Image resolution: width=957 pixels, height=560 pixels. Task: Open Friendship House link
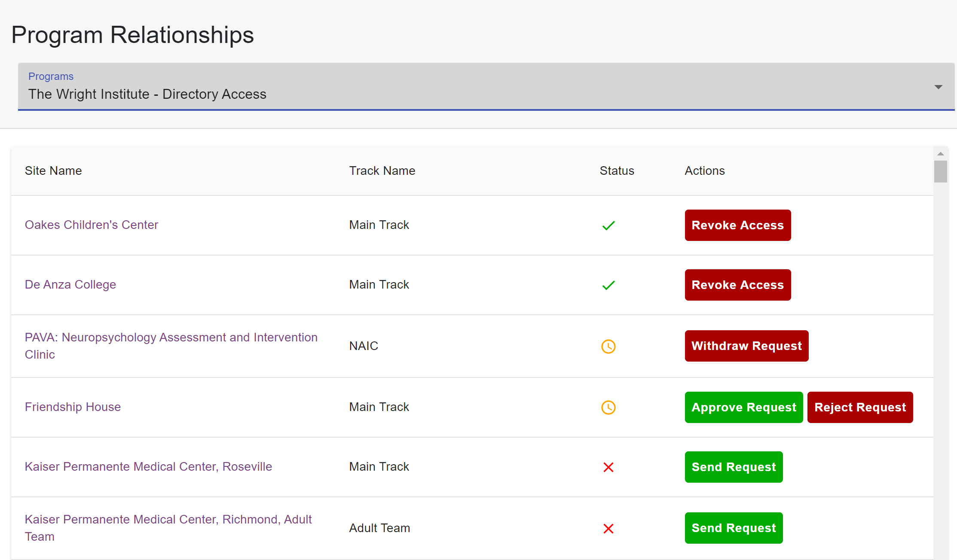pos(73,407)
